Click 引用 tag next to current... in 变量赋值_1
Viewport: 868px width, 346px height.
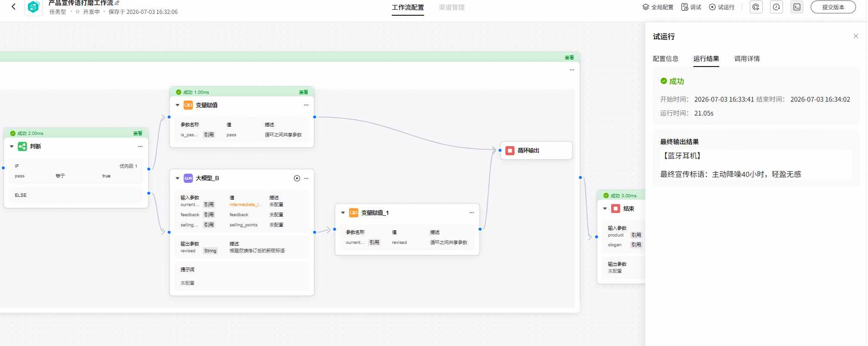coord(374,243)
